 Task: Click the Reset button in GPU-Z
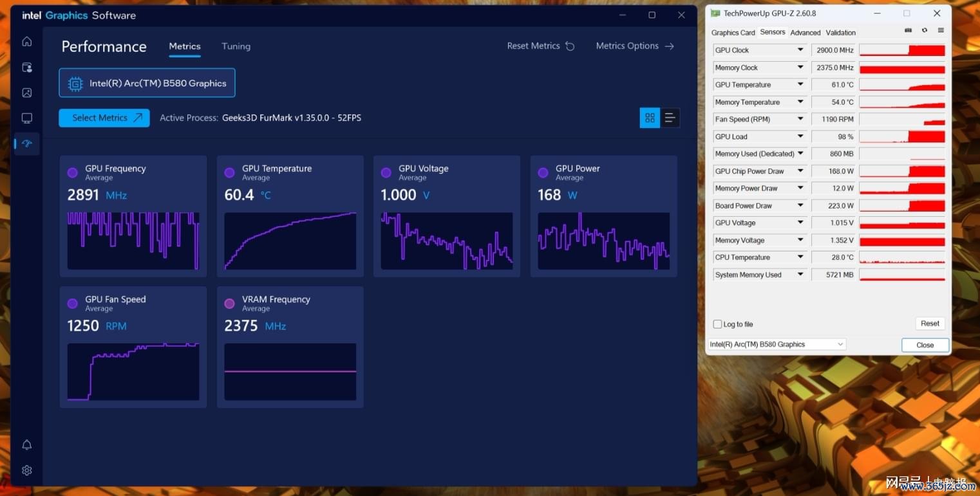tap(930, 324)
